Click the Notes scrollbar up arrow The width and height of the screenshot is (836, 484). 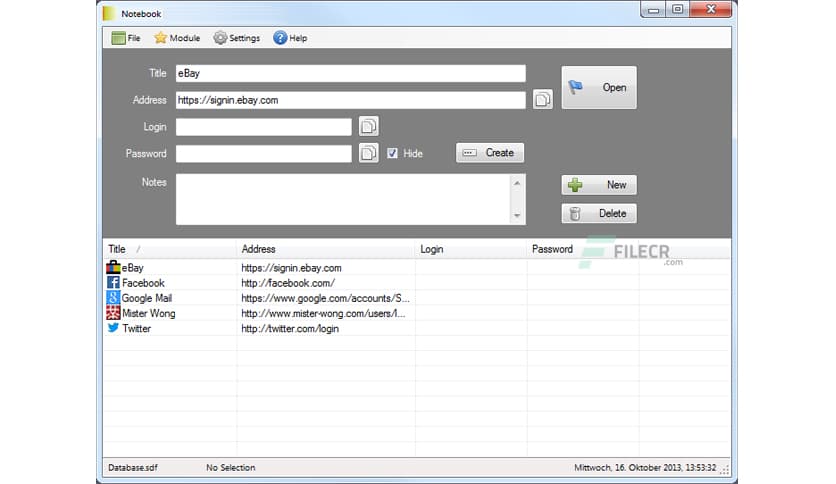[x=517, y=183]
